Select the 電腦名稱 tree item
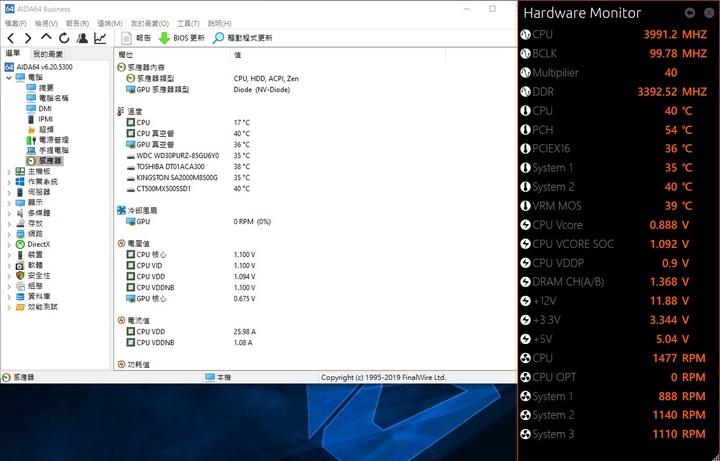Screen dimensions: 720x461 point(47,98)
